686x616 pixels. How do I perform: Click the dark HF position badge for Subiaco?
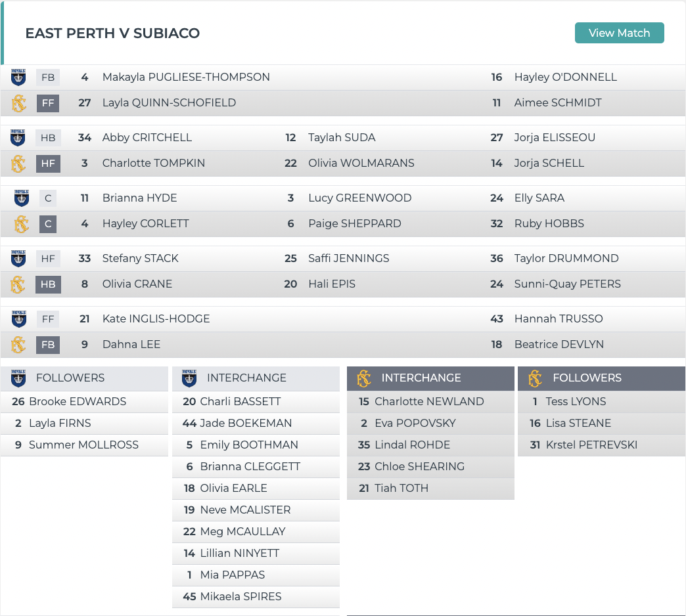[48, 164]
